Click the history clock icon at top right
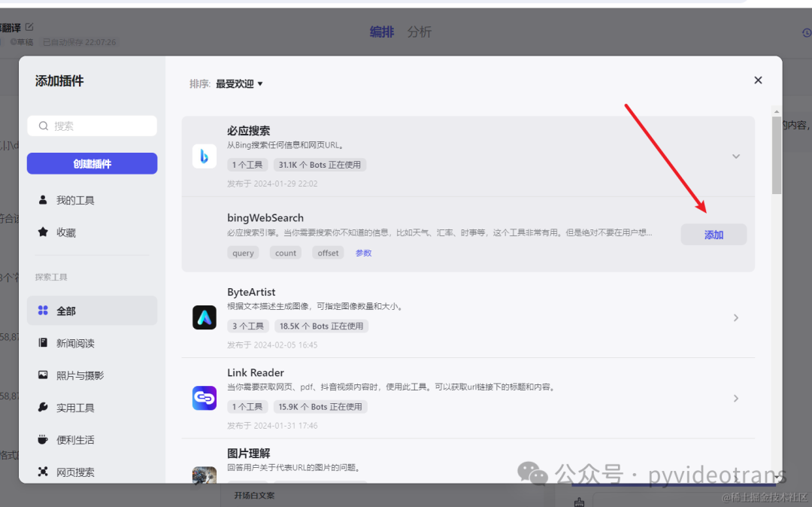The height and width of the screenshot is (507, 812). tap(807, 32)
